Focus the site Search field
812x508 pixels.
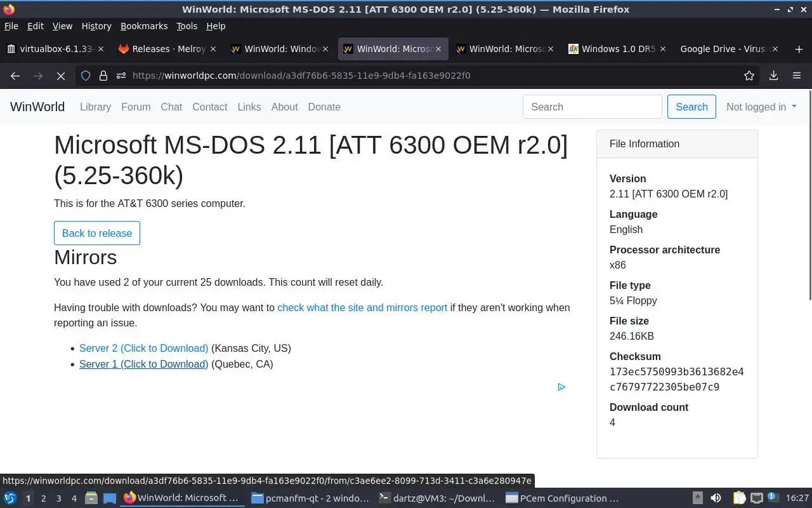point(592,107)
